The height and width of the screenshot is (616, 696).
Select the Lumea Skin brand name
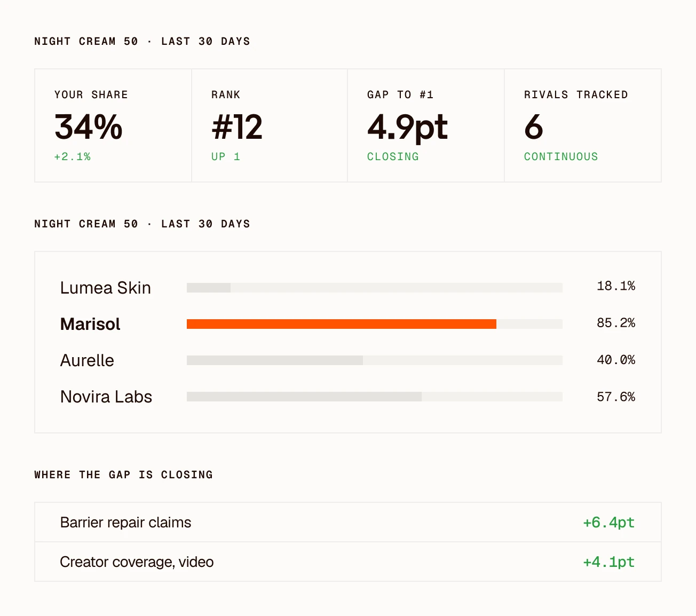106,288
